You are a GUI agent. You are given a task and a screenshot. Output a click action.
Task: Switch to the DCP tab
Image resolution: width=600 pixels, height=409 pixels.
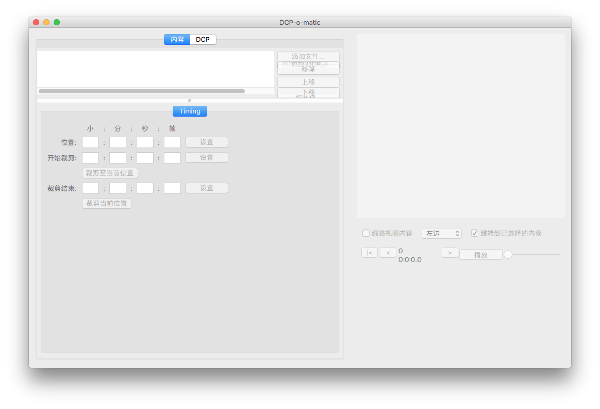(202, 39)
